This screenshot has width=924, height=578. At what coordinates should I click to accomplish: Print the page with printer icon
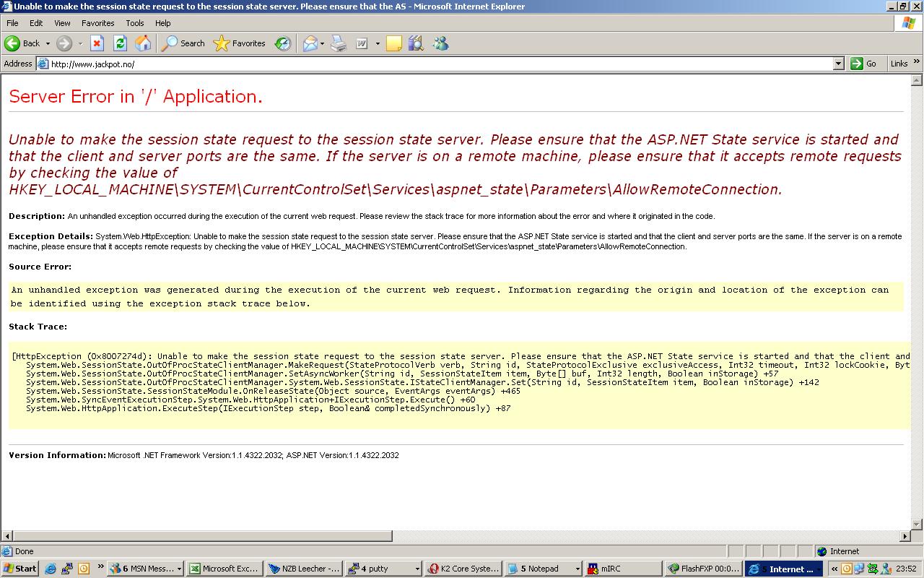[x=339, y=43]
